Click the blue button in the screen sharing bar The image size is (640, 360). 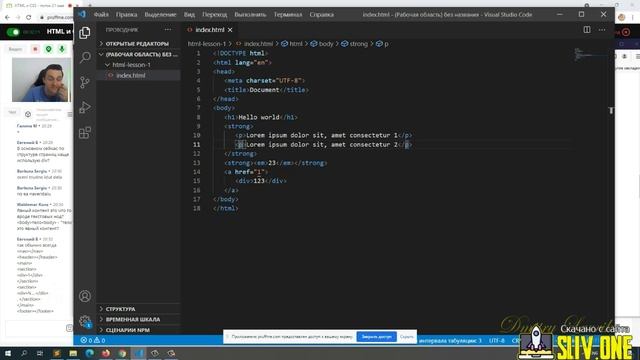(x=376, y=337)
